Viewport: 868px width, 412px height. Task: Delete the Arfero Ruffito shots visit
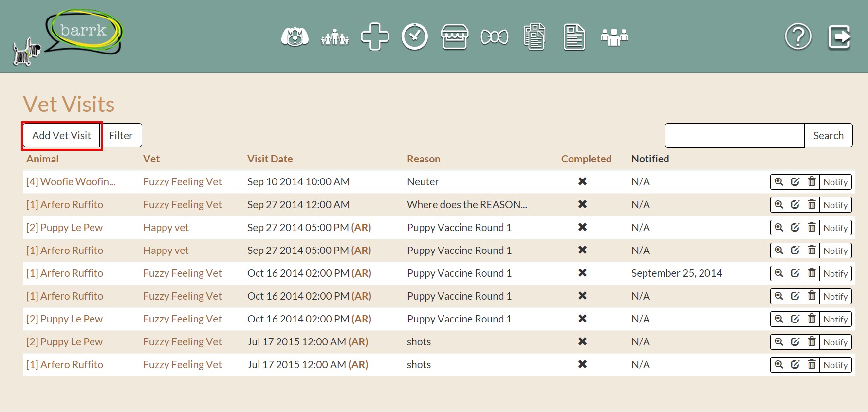(x=812, y=365)
